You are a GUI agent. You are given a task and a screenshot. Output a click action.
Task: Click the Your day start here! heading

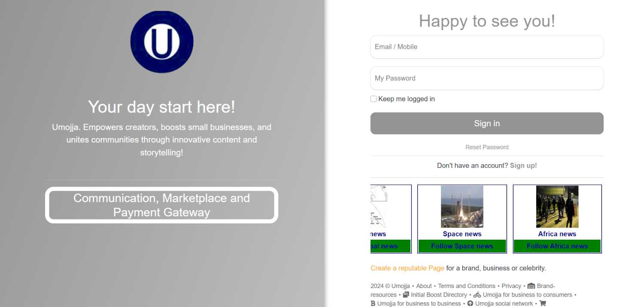click(x=161, y=107)
